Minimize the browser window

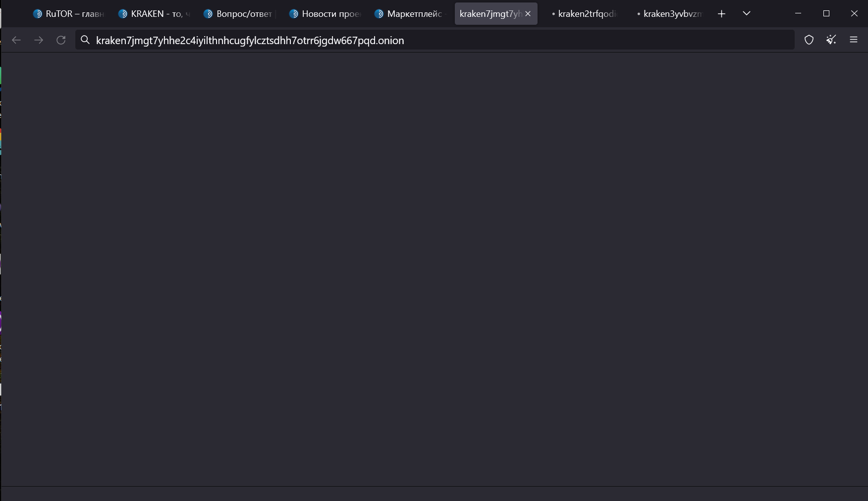point(798,14)
